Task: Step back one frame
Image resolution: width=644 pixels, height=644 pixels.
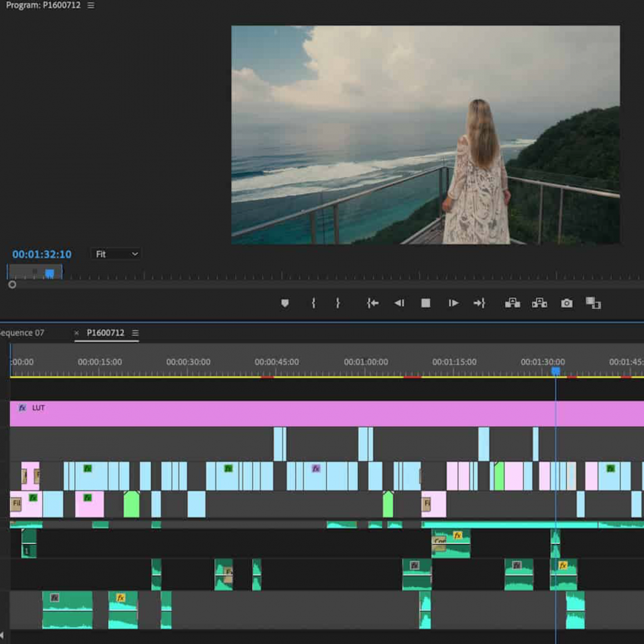Action: 399,303
